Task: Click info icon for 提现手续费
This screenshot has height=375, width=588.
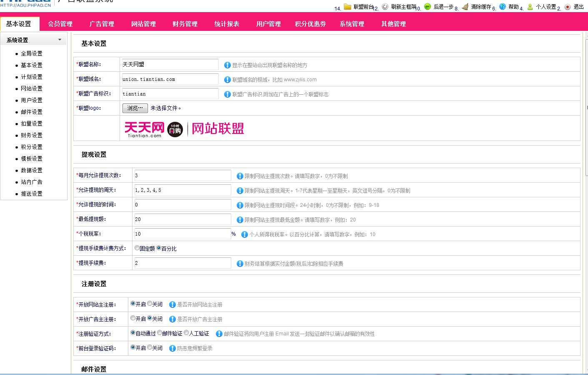Action: 240,264
